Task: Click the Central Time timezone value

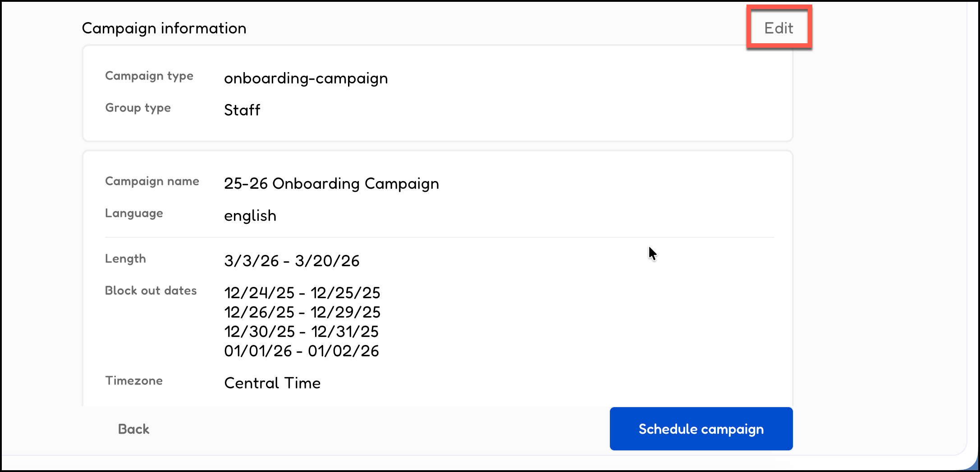Action: click(272, 383)
